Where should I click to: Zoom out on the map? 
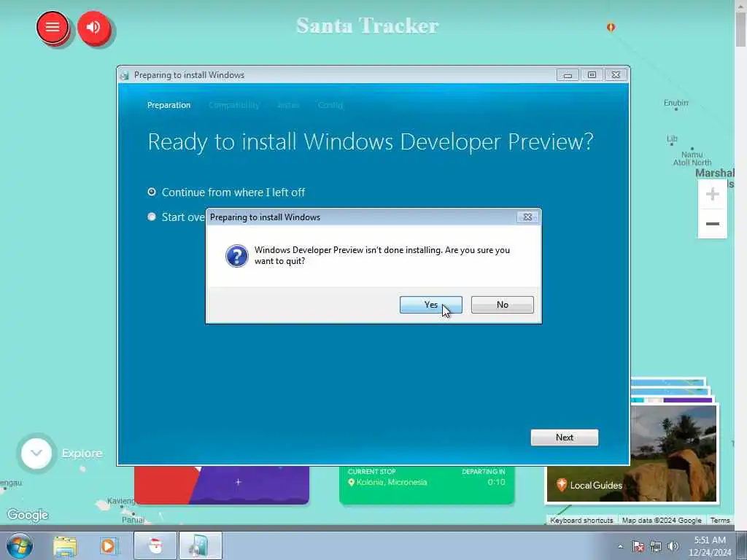[712, 224]
